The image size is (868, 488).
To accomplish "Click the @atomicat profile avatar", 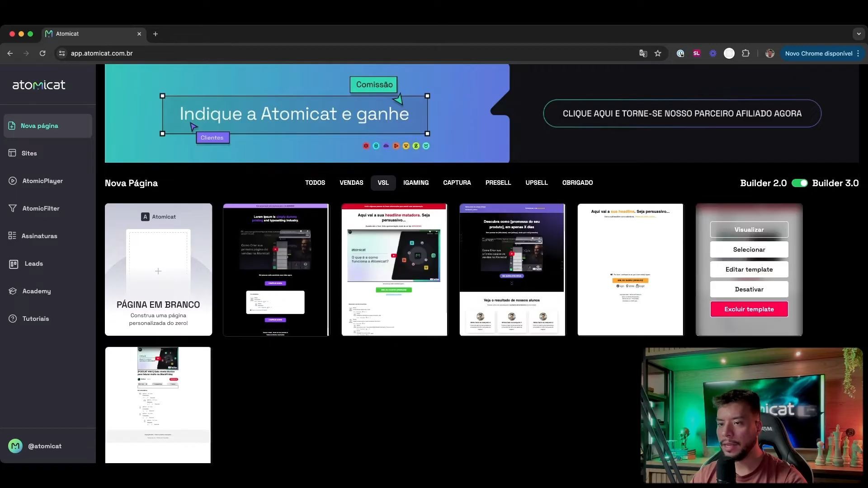I will (15, 446).
